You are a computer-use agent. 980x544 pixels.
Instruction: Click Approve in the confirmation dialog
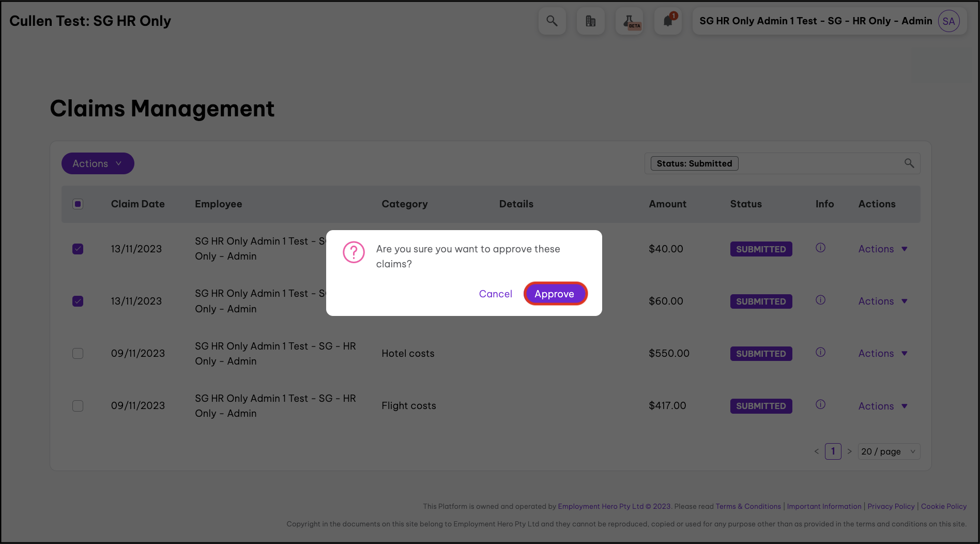555,294
